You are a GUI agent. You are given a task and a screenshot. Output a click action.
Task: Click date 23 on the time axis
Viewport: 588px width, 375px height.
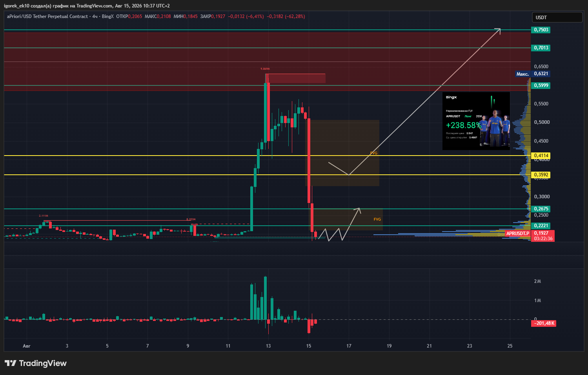[x=470, y=346]
